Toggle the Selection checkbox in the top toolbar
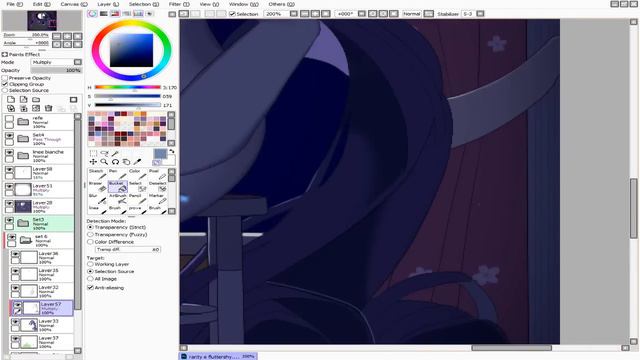This screenshot has width=640, height=360. tap(232, 13)
